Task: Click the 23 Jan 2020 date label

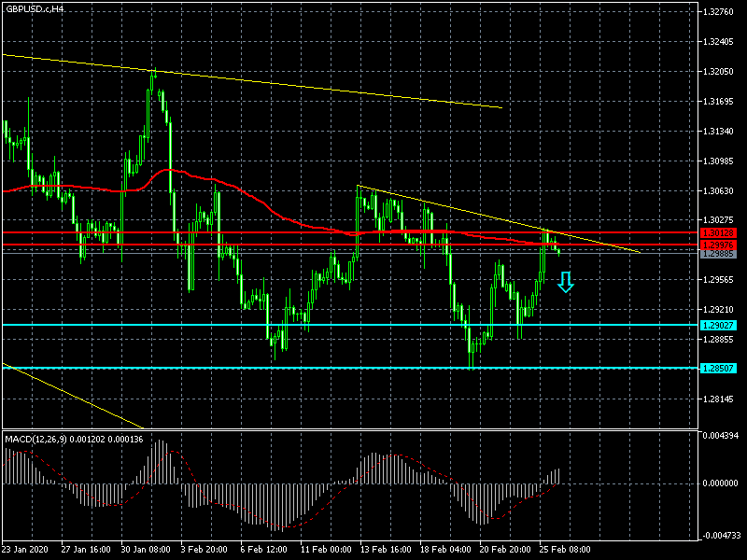Action: (x=25, y=550)
